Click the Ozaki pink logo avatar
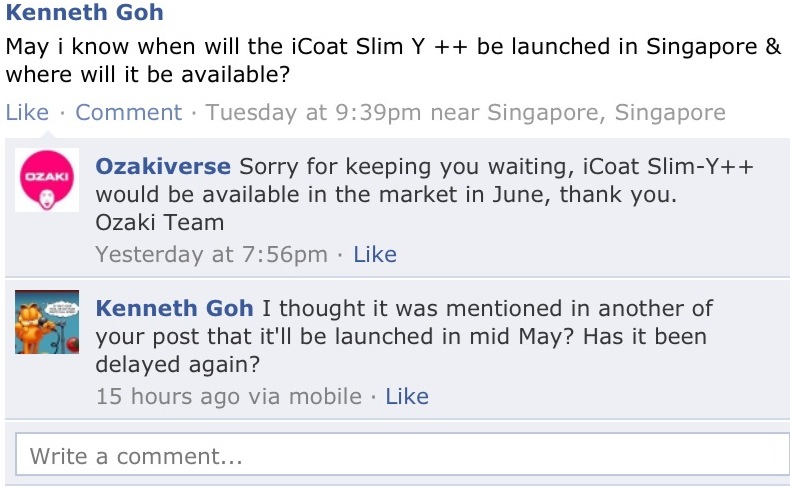This screenshot has height=490, width=790. pos(47,180)
